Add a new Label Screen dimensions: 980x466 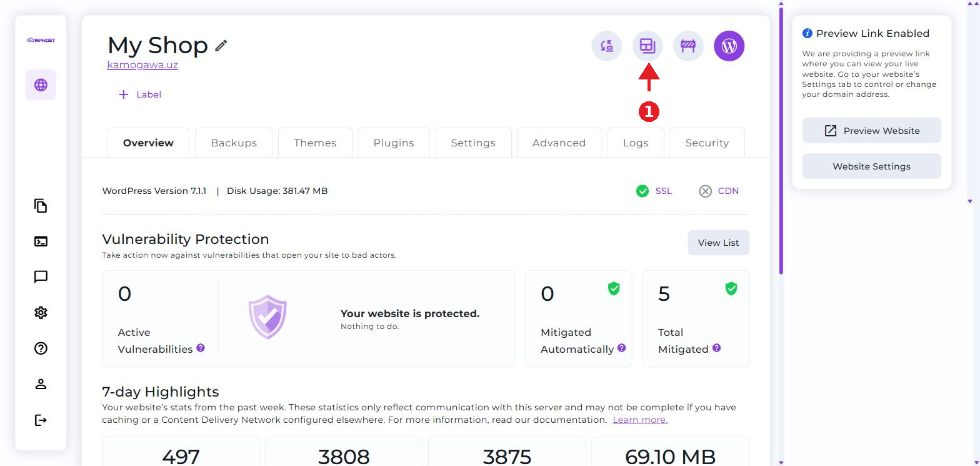point(140,94)
